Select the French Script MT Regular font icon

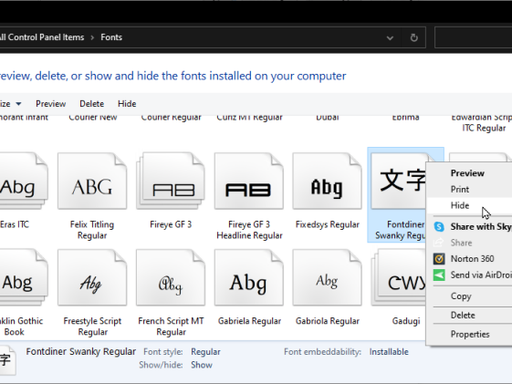(171, 277)
